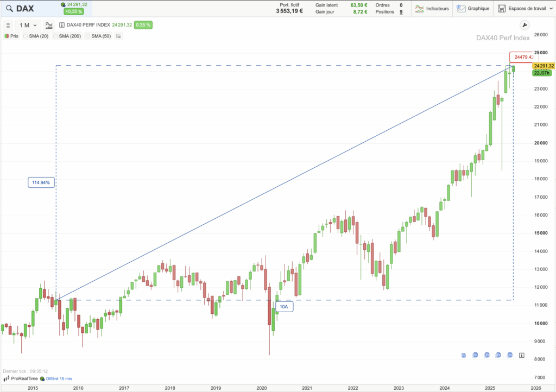Viewport: 556px width, 392px height.
Task: Click the drag handle left of 1 M
Action: click(x=8, y=25)
